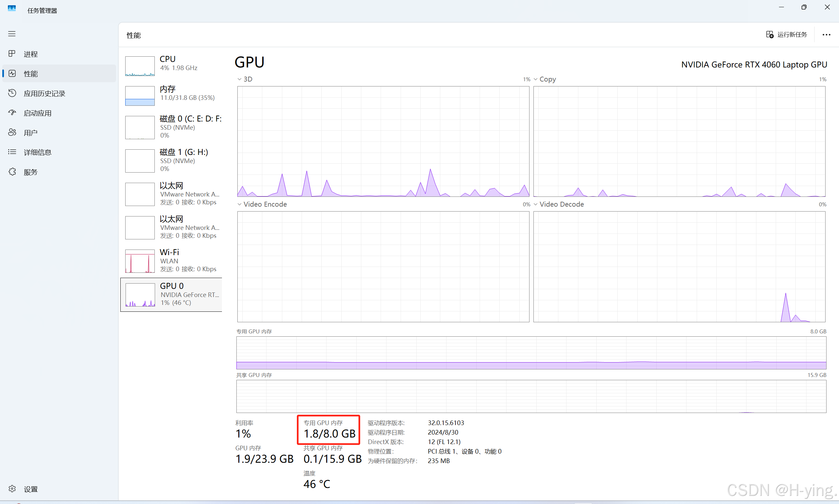Select the 性能 performance tab
Screen dimensions: 839x504
pos(30,73)
